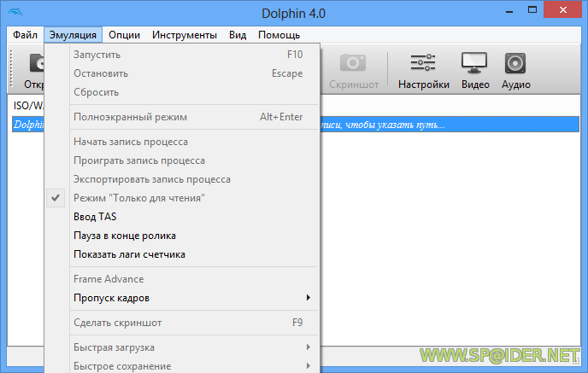Toggle Показать лаги счетчика option
This screenshot has height=373, width=588.
click(129, 254)
